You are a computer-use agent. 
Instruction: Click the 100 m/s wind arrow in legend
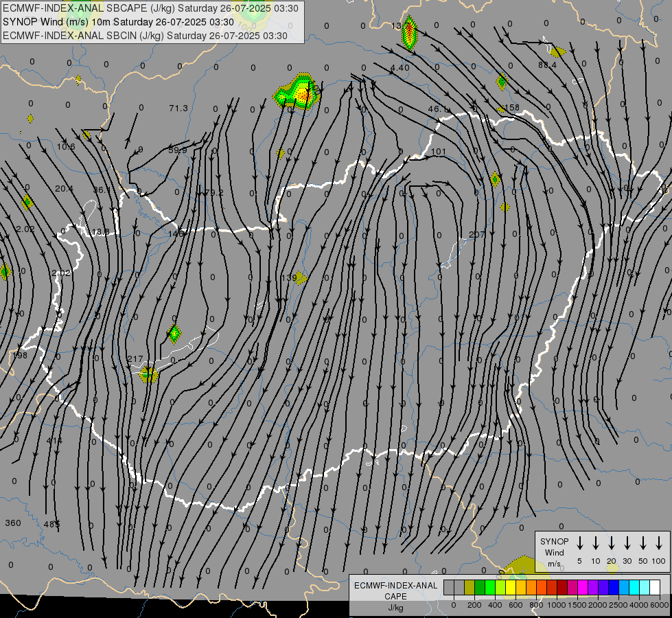(x=659, y=543)
